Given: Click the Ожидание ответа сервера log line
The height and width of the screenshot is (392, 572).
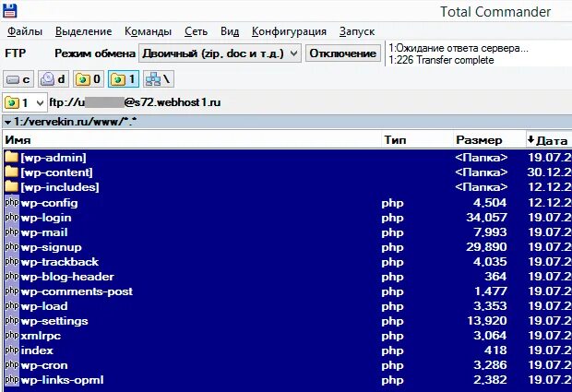Looking at the screenshot, I should point(459,48).
